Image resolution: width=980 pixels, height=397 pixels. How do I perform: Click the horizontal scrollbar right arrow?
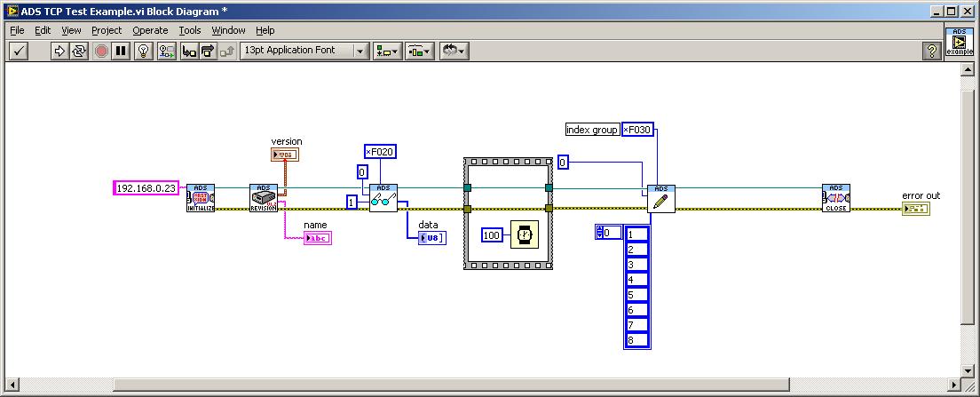tap(953, 385)
